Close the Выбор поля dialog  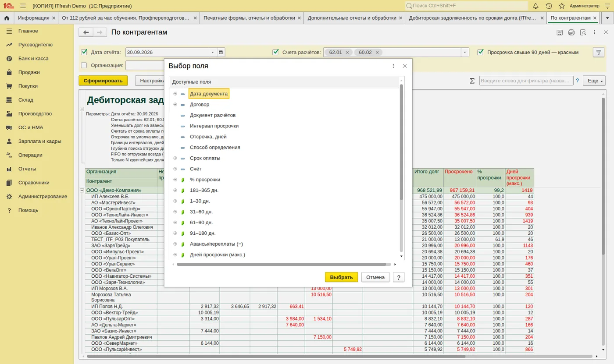coord(405,66)
